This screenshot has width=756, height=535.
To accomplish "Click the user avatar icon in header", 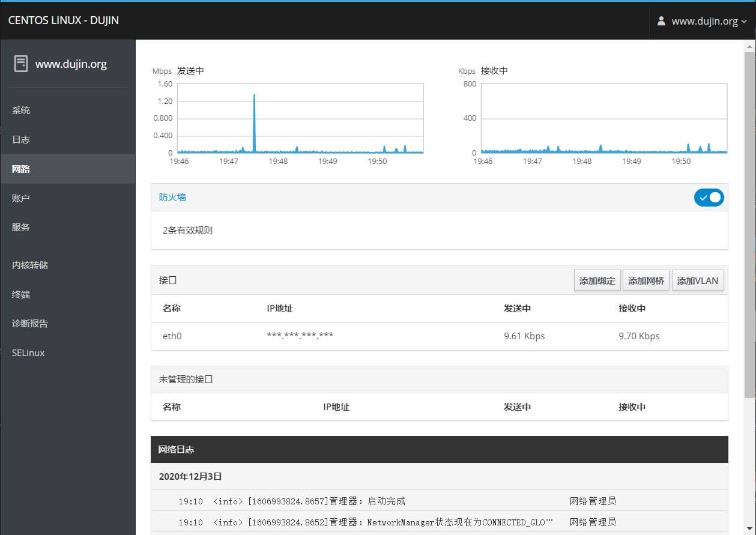I will [x=661, y=21].
